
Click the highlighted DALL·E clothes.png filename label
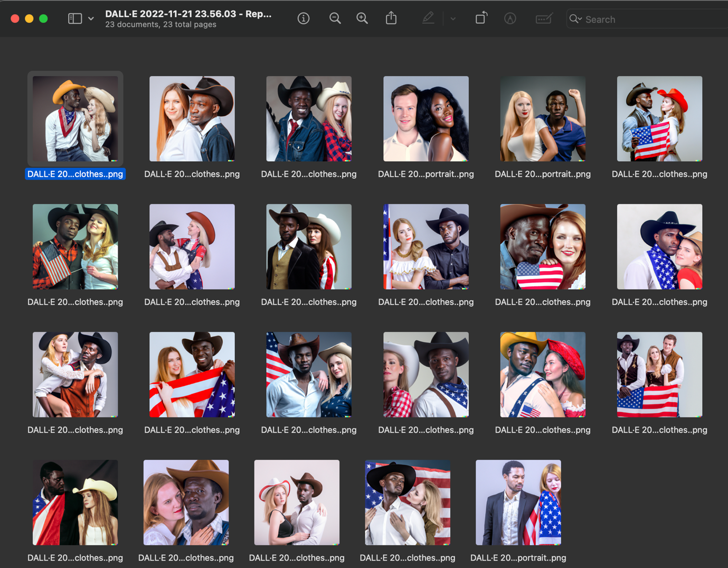point(75,174)
